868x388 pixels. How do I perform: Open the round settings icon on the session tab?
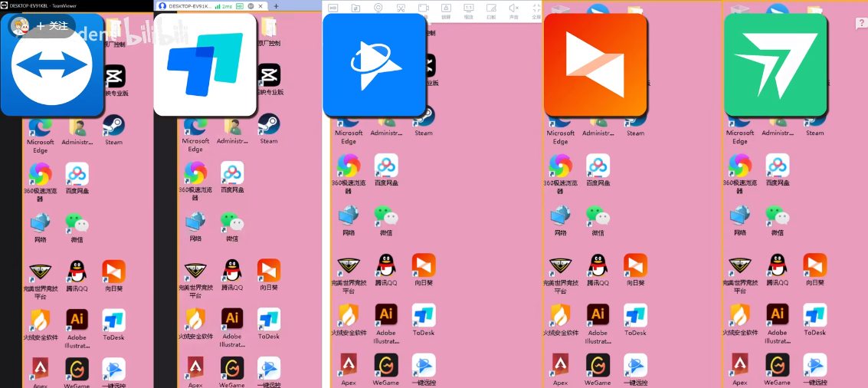click(x=251, y=6)
